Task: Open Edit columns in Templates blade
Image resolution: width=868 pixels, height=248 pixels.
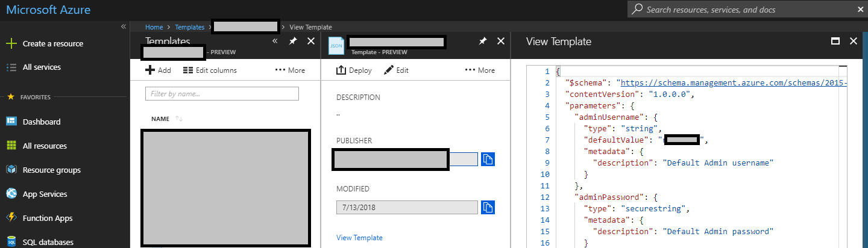Action: point(210,70)
